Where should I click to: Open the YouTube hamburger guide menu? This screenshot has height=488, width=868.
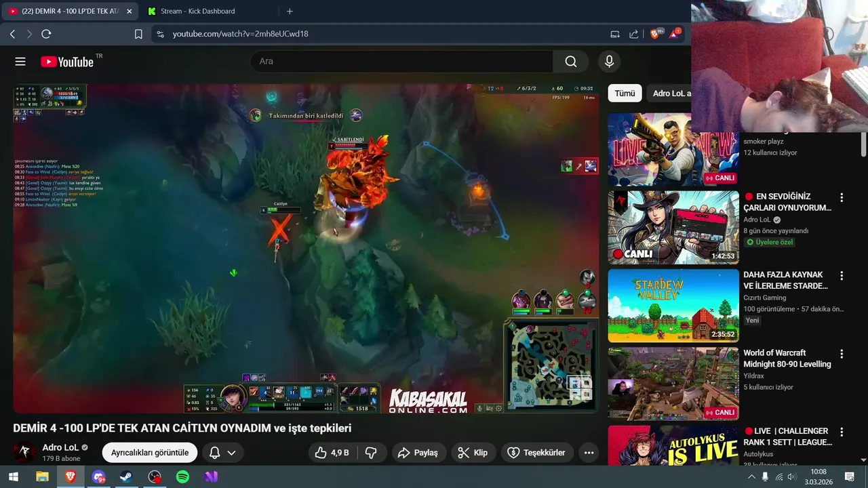coord(20,62)
